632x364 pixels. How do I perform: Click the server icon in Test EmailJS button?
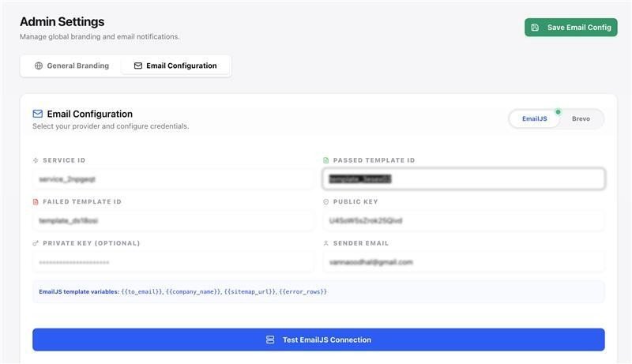270,340
